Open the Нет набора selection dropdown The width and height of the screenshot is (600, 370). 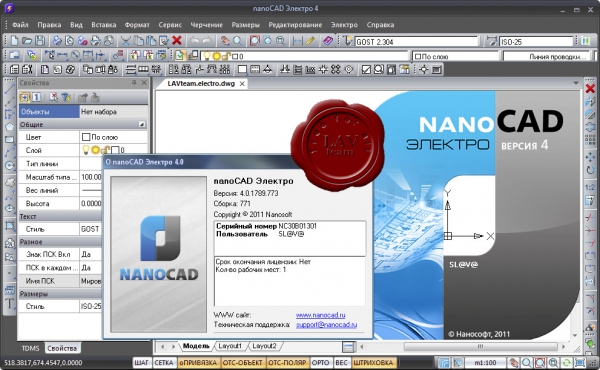pos(113,112)
